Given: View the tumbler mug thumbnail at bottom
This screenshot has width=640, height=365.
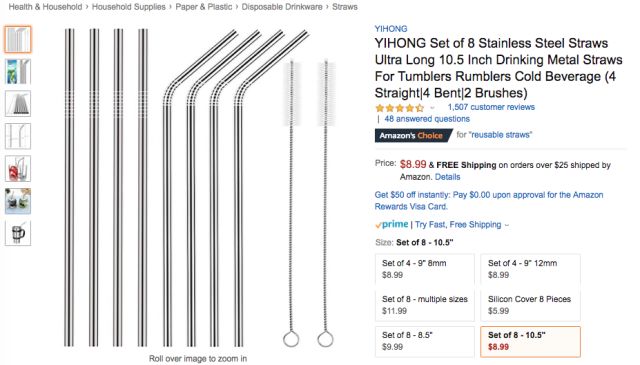Looking at the screenshot, I should point(18,233).
